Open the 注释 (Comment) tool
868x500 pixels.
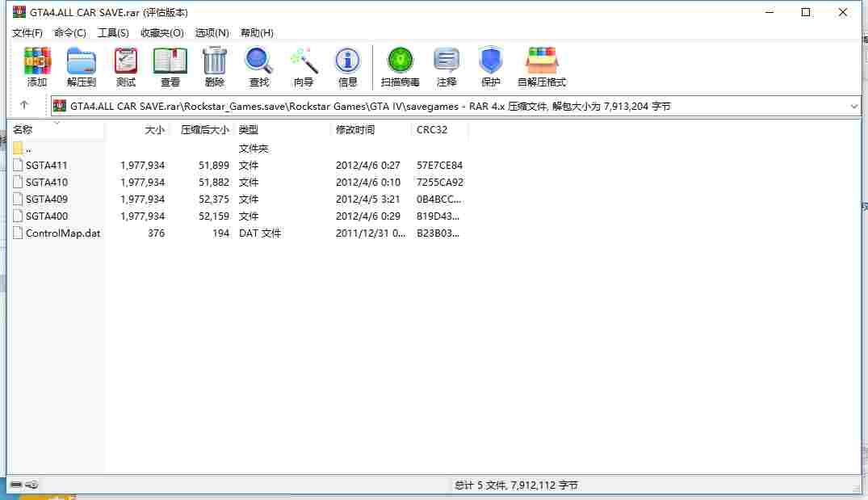click(447, 66)
